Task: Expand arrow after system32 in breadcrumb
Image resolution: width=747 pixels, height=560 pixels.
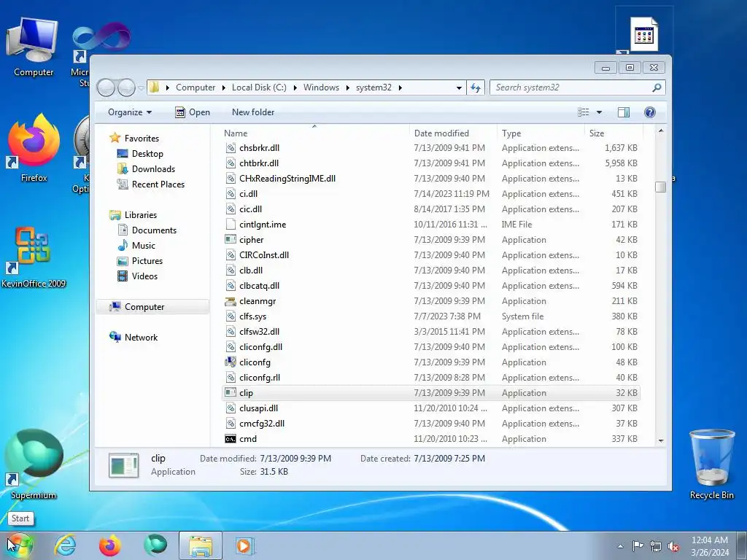Action: [400, 87]
